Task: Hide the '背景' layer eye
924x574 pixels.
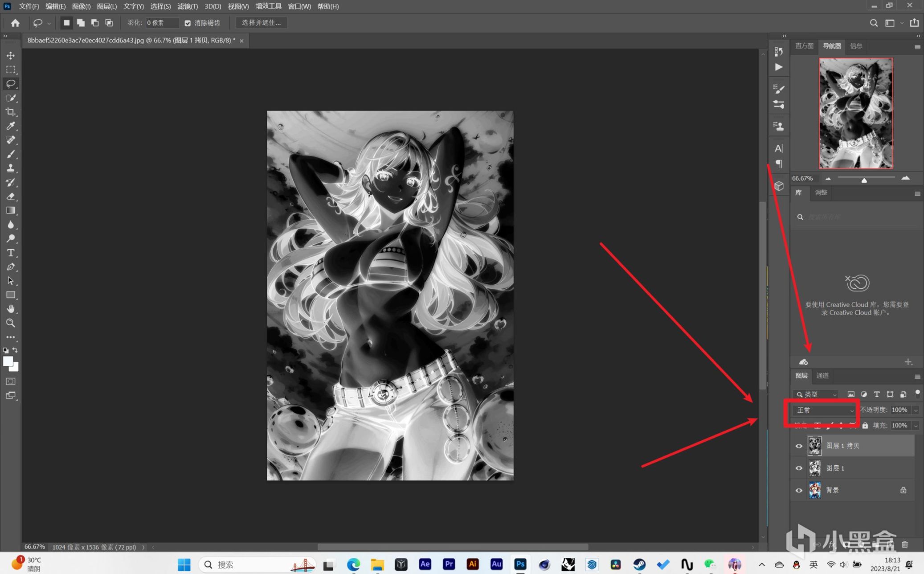Action: (x=799, y=490)
